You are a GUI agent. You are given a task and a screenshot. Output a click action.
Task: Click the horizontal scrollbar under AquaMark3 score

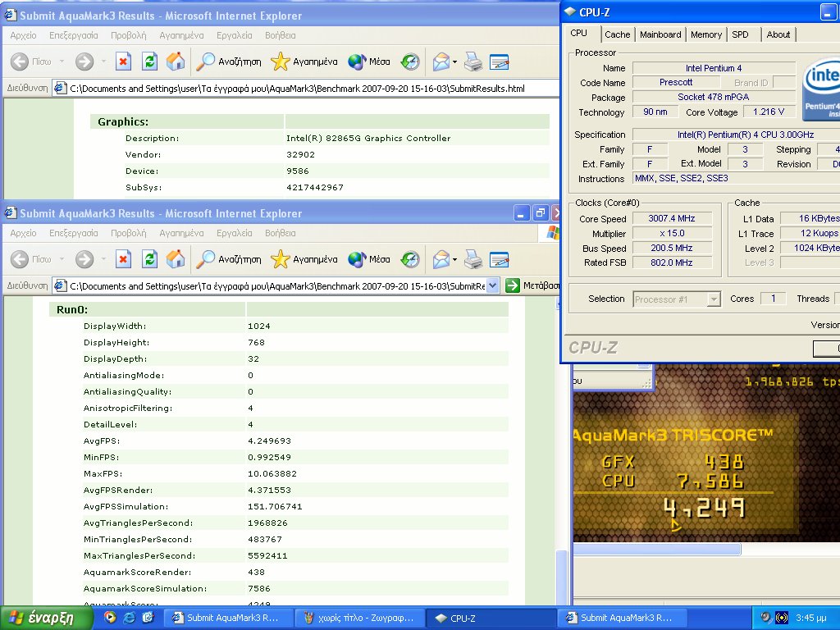[x=657, y=549]
